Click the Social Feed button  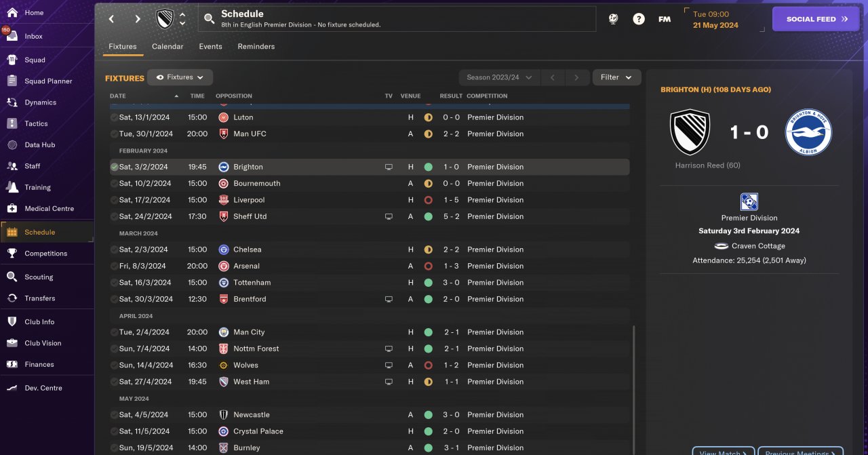tap(816, 19)
